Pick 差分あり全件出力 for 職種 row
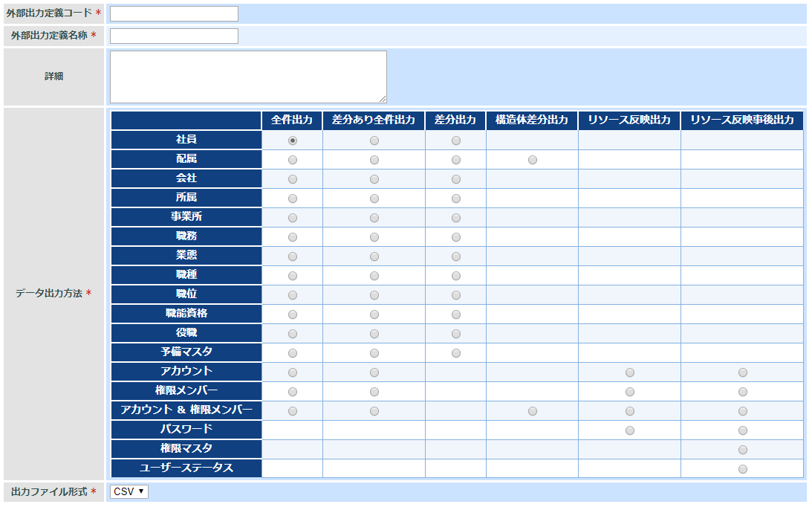The width and height of the screenshot is (812, 507). 374,276
